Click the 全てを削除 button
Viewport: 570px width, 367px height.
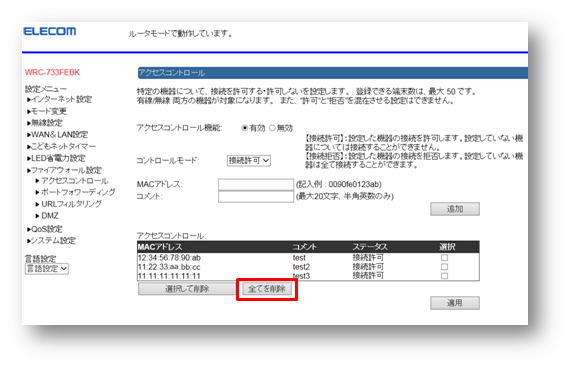pos(267,289)
